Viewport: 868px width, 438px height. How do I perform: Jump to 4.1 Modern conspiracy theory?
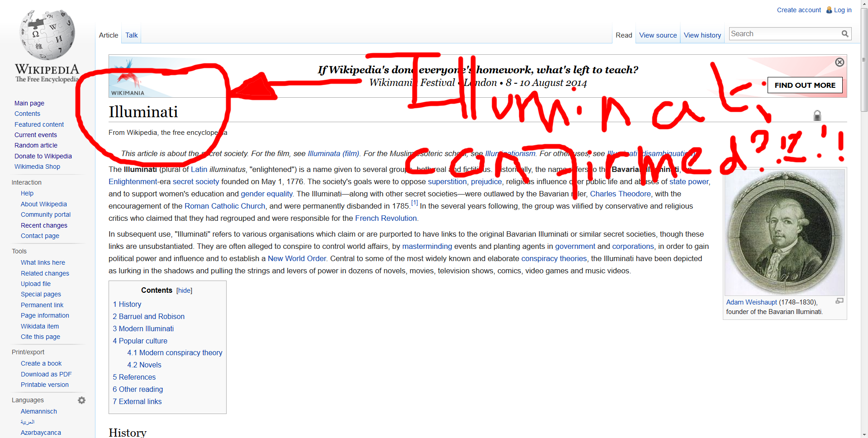coord(175,353)
